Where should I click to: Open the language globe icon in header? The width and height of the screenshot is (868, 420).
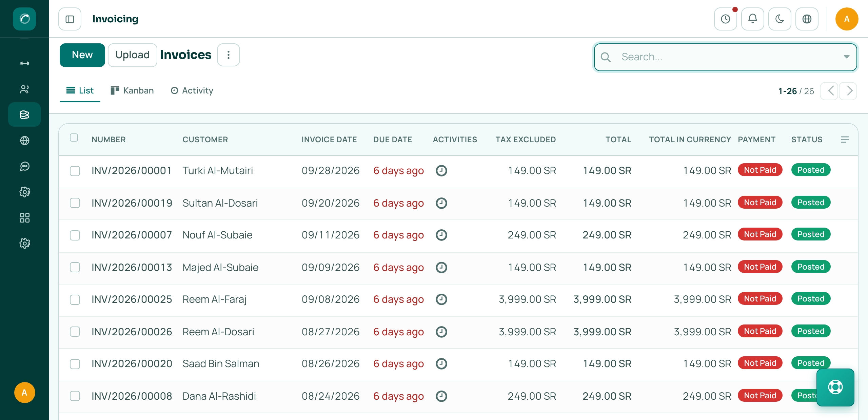[807, 19]
